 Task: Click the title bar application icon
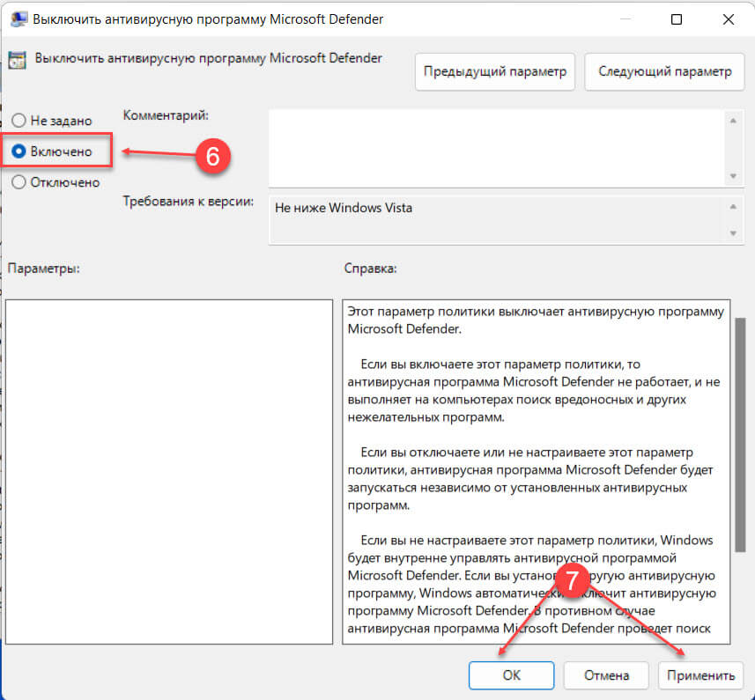[x=19, y=19]
